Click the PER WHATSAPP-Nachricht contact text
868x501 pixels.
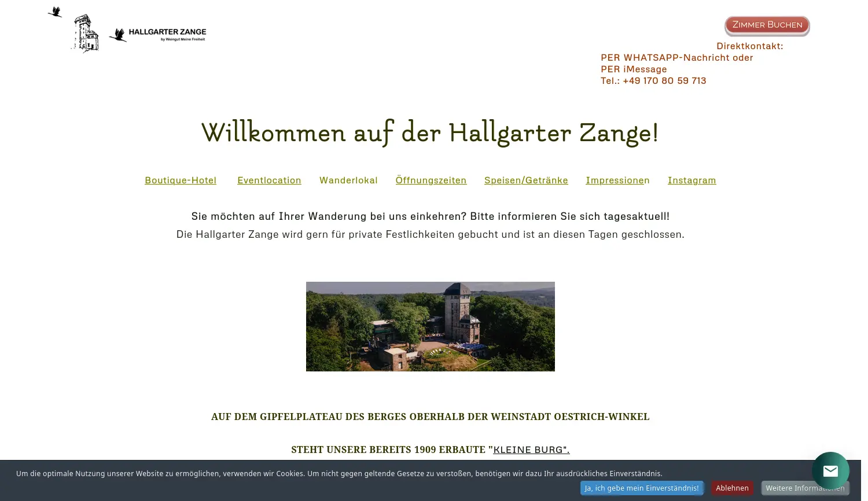676,58
